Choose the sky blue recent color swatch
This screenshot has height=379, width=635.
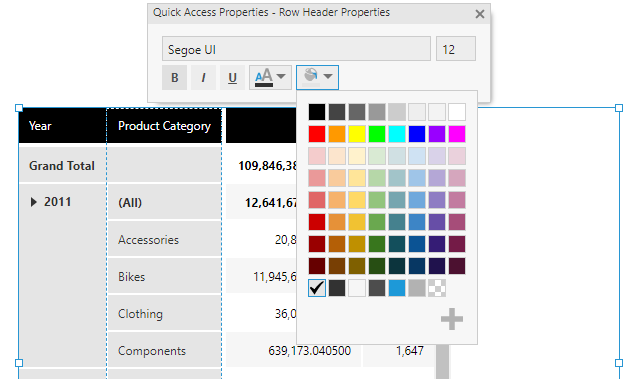point(397,288)
